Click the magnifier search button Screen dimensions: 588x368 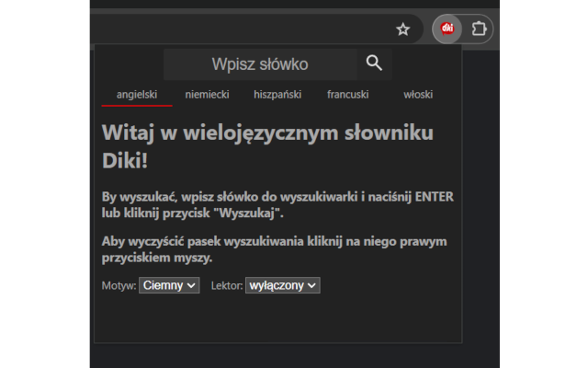click(374, 63)
